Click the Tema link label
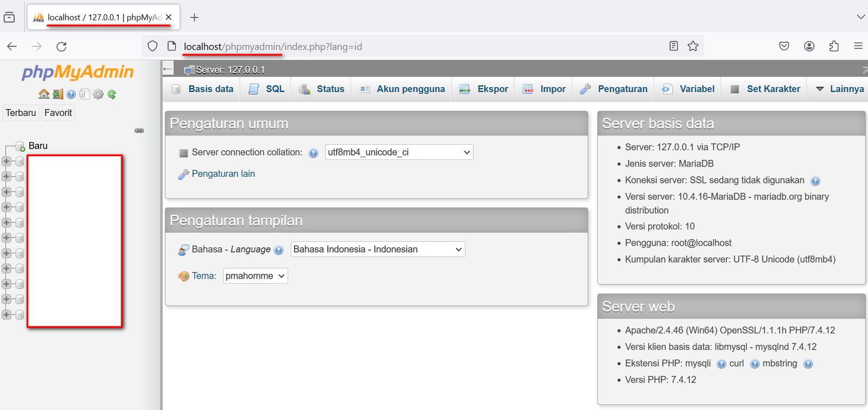868x410 pixels. coord(204,276)
